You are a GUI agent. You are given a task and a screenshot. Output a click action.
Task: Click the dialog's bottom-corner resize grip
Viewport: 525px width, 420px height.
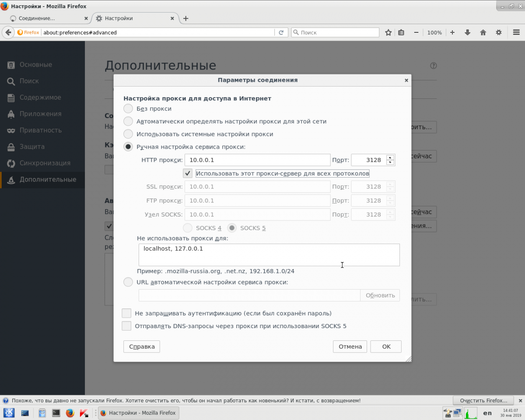click(x=408, y=359)
